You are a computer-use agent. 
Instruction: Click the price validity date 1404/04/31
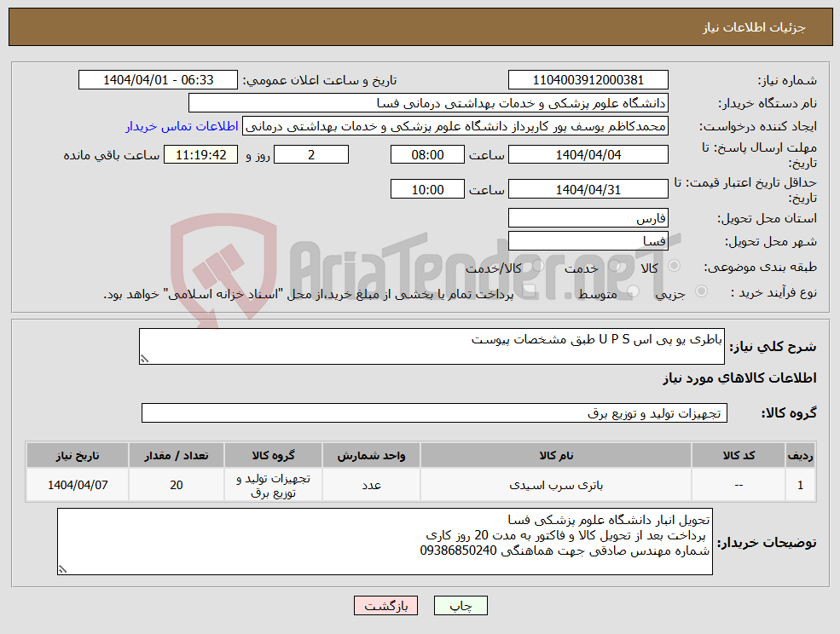tap(588, 189)
